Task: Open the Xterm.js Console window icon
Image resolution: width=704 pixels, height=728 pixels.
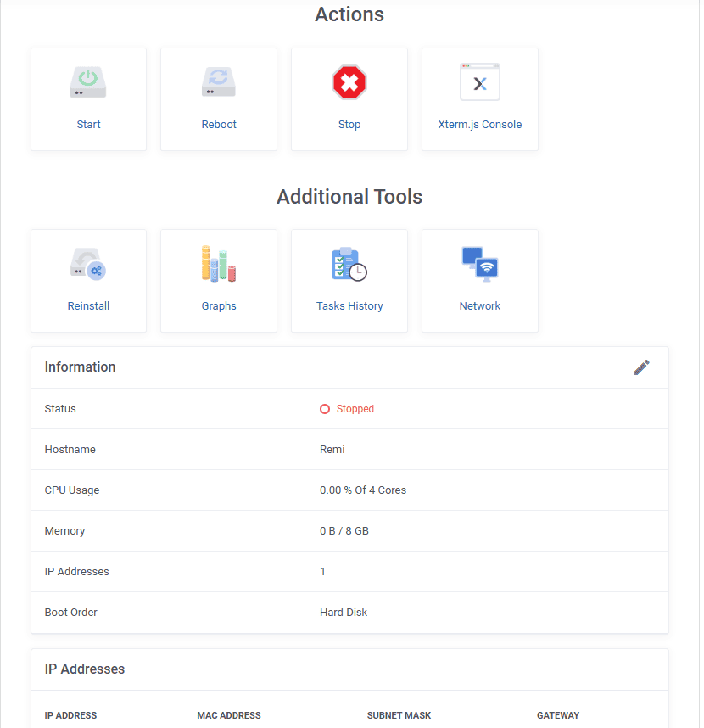Action: (480, 82)
